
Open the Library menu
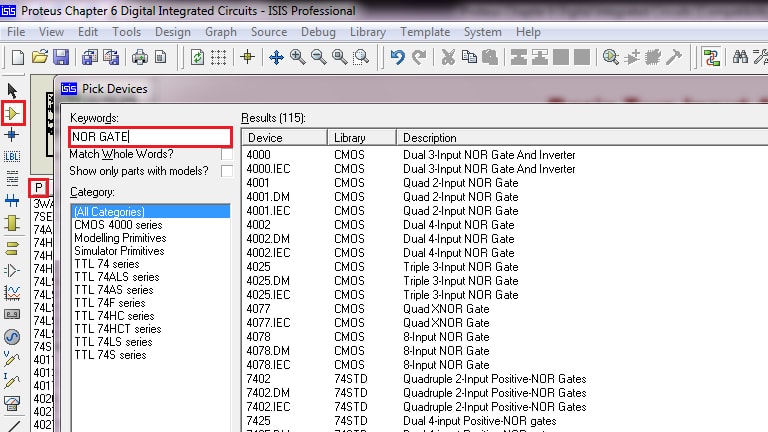click(368, 32)
